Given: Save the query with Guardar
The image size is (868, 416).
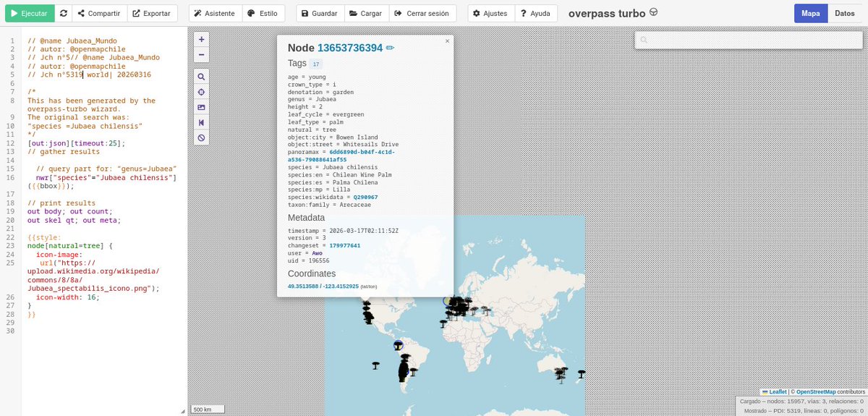Looking at the screenshot, I should (319, 13).
